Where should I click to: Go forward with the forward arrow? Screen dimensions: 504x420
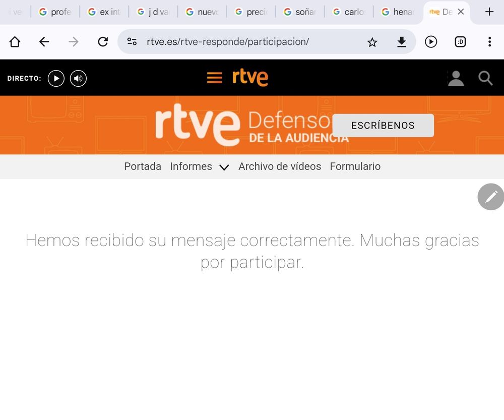point(73,42)
